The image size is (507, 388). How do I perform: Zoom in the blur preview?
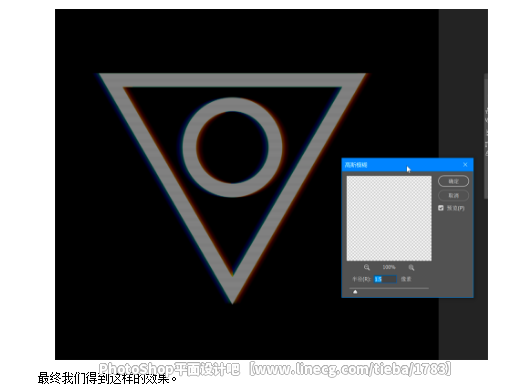[x=411, y=267]
